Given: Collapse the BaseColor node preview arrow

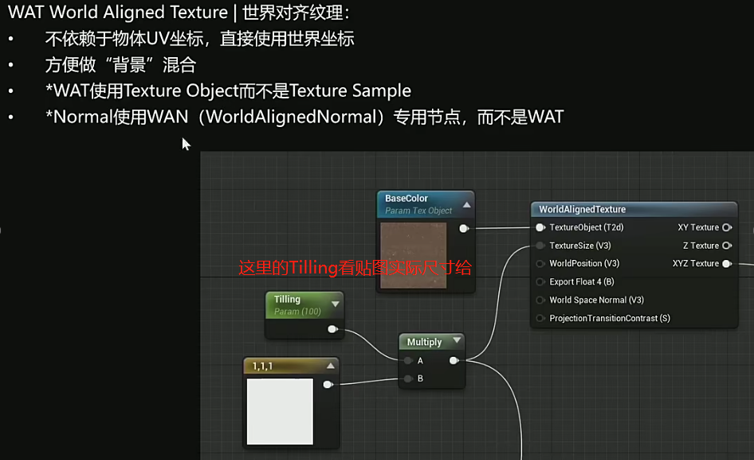Looking at the screenshot, I should pos(466,205).
